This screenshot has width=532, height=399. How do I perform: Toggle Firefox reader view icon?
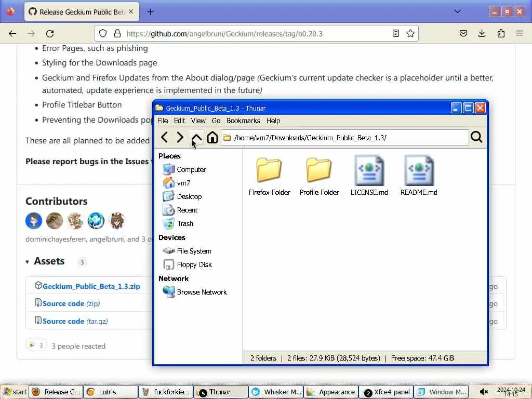[x=395, y=33]
